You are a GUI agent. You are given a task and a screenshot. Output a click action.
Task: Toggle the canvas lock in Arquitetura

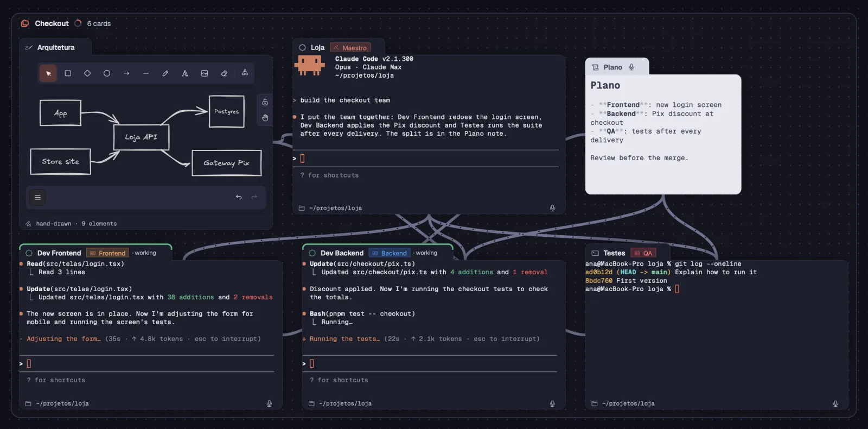point(265,102)
